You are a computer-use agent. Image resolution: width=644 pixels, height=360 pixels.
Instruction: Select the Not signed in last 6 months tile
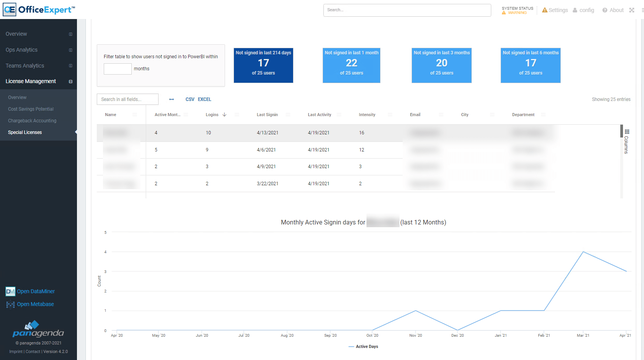pos(531,65)
